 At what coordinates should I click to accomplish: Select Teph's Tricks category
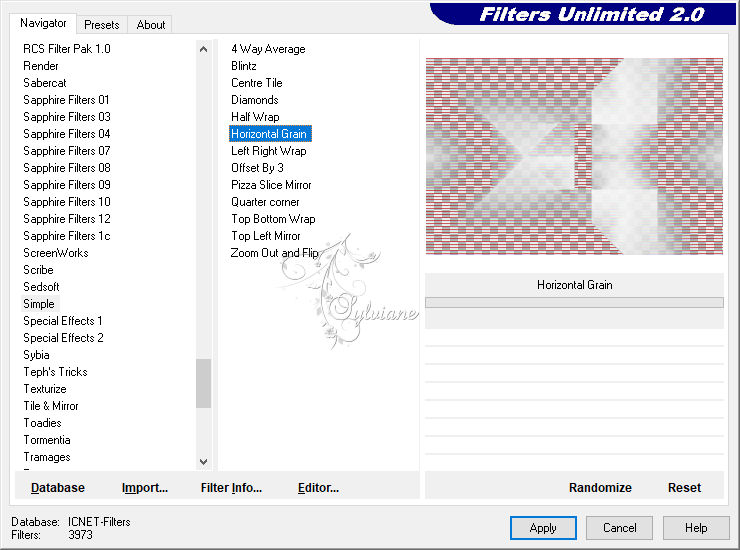click(55, 372)
